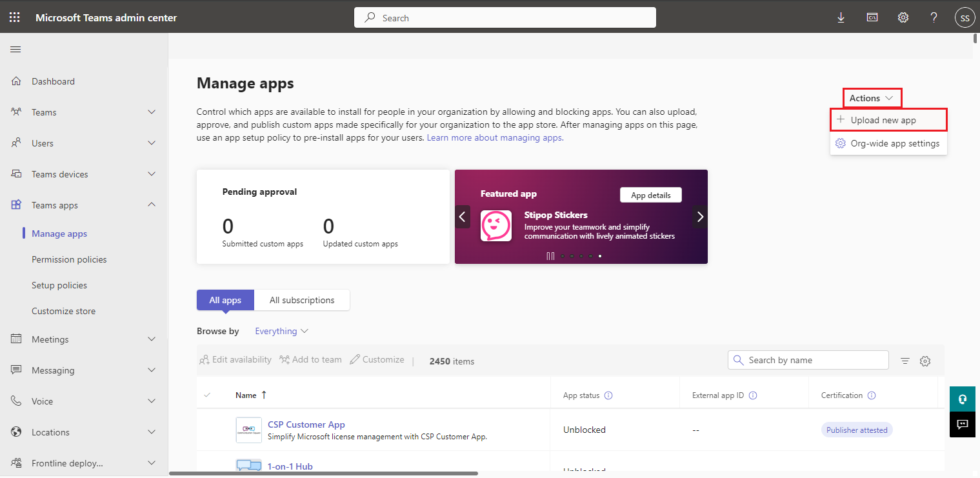
Task: Click the CSP Customer App logo
Action: pyautogui.click(x=249, y=430)
